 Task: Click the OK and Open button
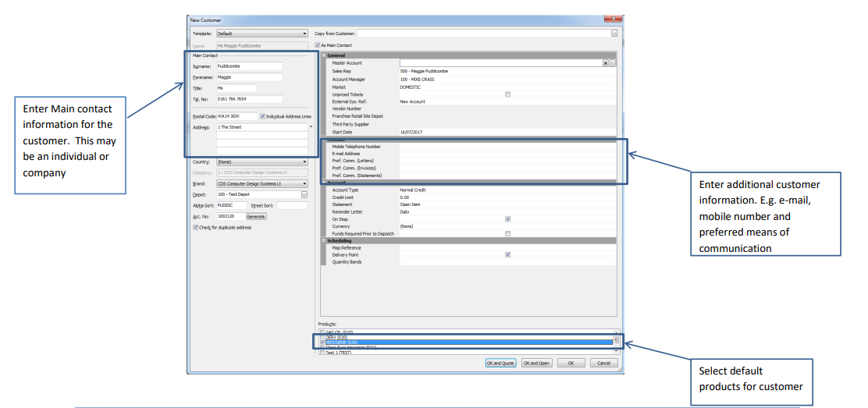(537, 363)
